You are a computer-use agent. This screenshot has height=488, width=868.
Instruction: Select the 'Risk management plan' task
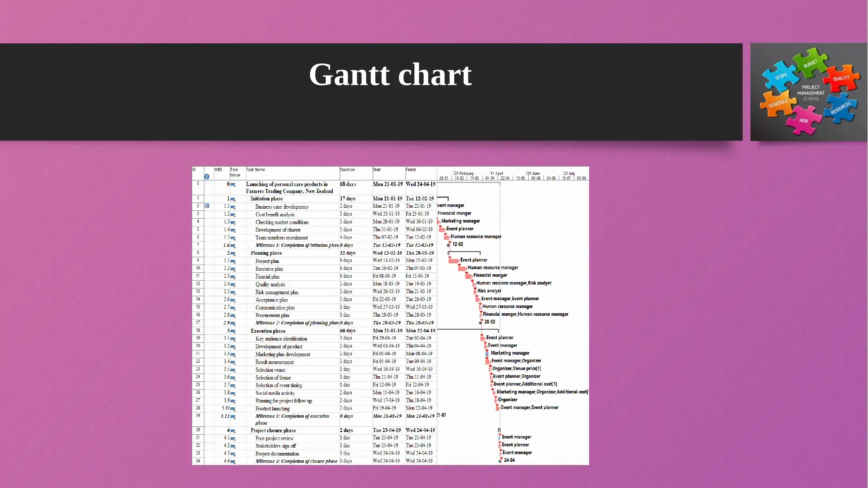(277, 292)
